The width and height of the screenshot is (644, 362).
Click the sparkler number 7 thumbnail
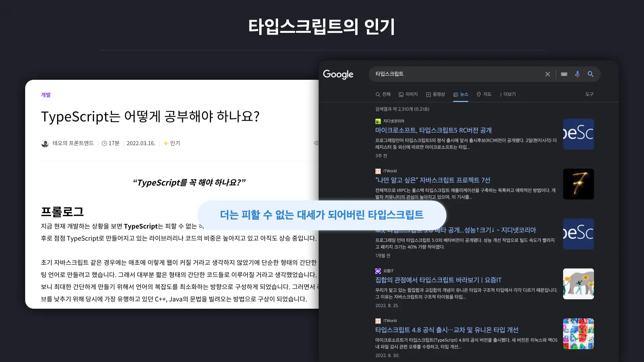pyautogui.click(x=578, y=184)
